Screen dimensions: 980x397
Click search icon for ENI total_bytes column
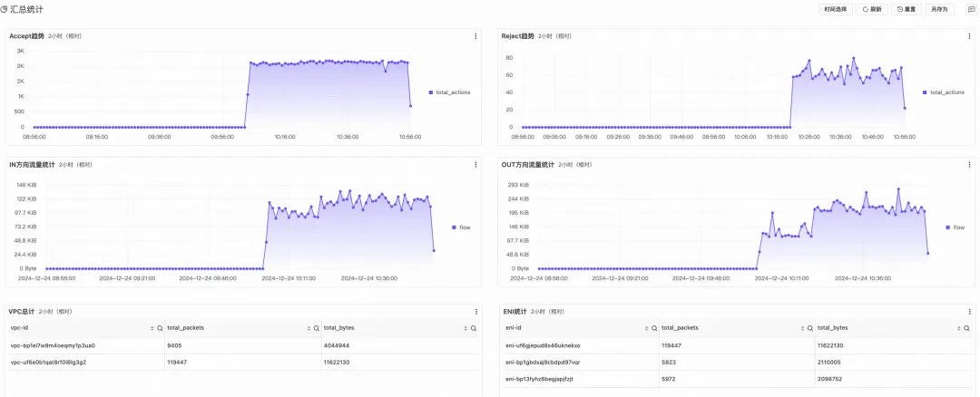[x=967, y=327]
